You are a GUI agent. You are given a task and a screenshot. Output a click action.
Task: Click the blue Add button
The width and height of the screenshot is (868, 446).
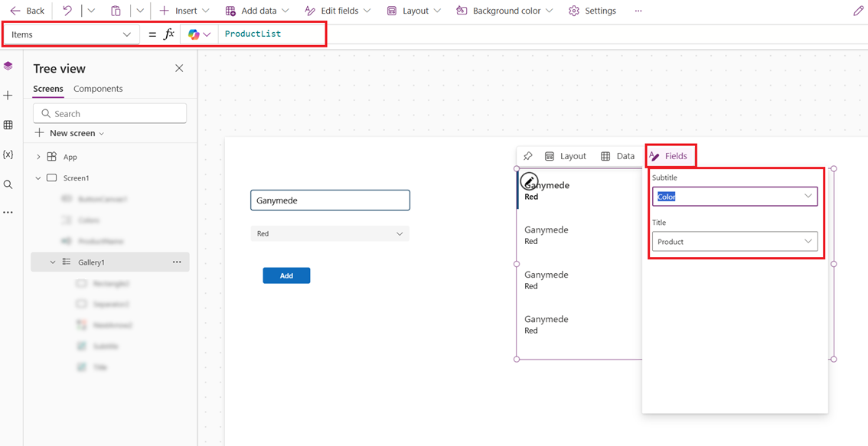[x=286, y=275]
